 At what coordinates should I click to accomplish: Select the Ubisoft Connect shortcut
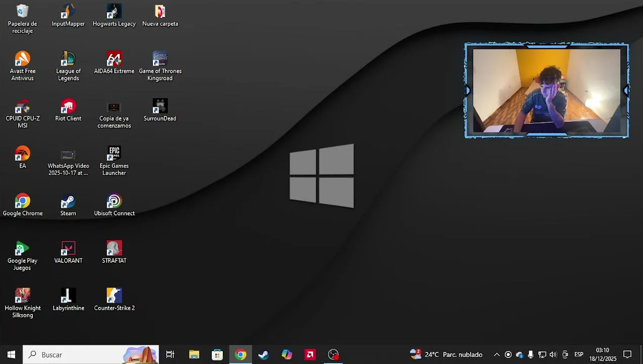coord(114,205)
